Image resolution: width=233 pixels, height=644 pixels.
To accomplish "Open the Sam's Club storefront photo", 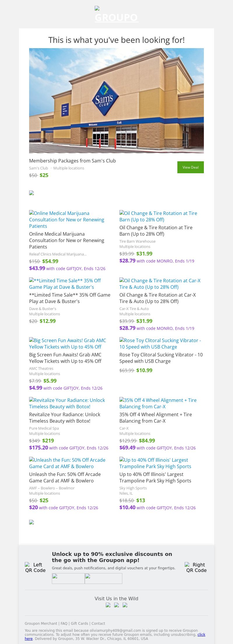I will coord(116,100).
